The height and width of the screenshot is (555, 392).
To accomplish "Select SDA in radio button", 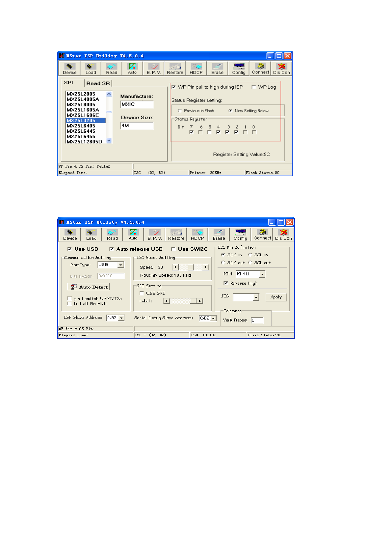I will pos(223,255).
